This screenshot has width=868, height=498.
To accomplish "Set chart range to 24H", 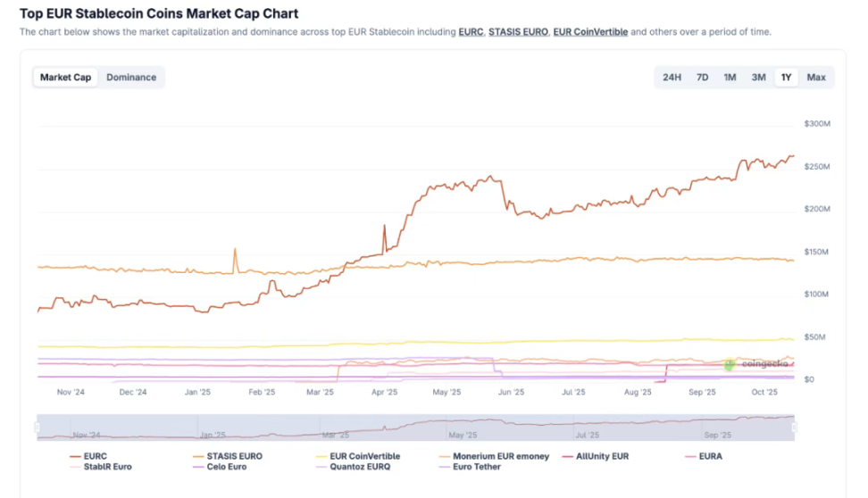I will pyautogui.click(x=672, y=78).
